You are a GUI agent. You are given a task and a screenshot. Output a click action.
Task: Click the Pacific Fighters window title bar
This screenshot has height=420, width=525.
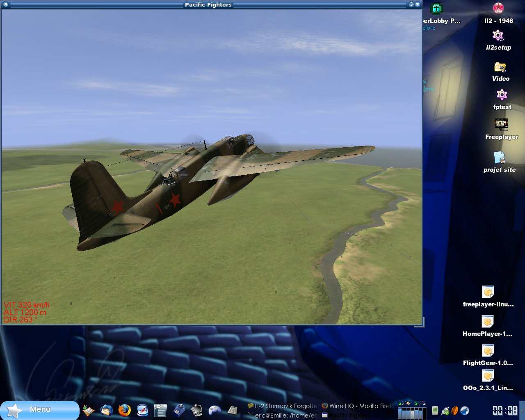click(x=208, y=5)
